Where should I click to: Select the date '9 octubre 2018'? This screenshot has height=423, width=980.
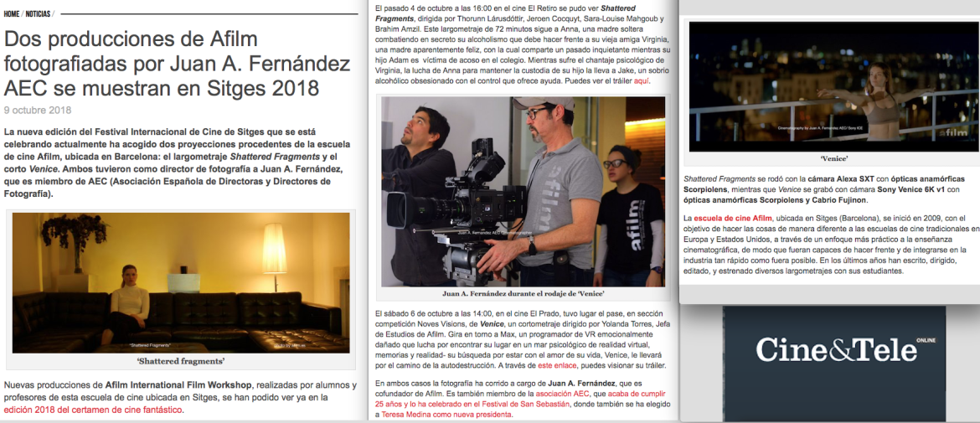pos(38,111)
